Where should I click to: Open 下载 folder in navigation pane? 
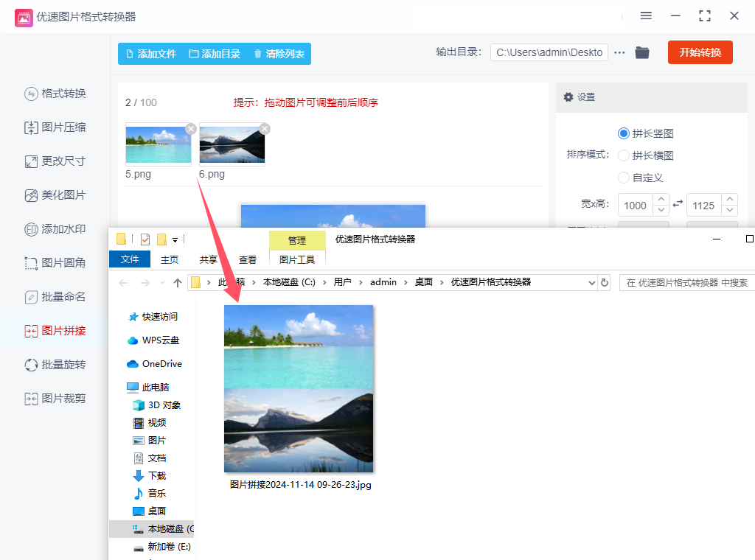pos(149,476)
